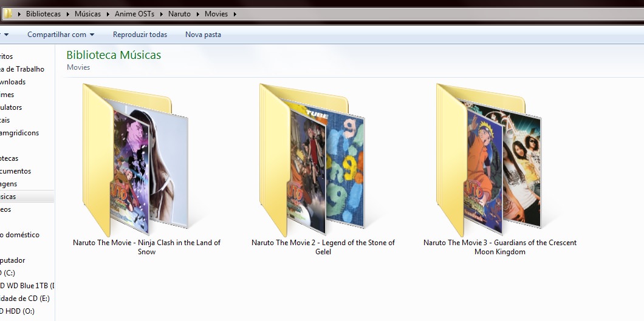Screen dimensions: 644x321
Task: Open the Guardians of the Crescent Moon Kingdom folder
Action: pyautogui.click(x=488, y=160)
